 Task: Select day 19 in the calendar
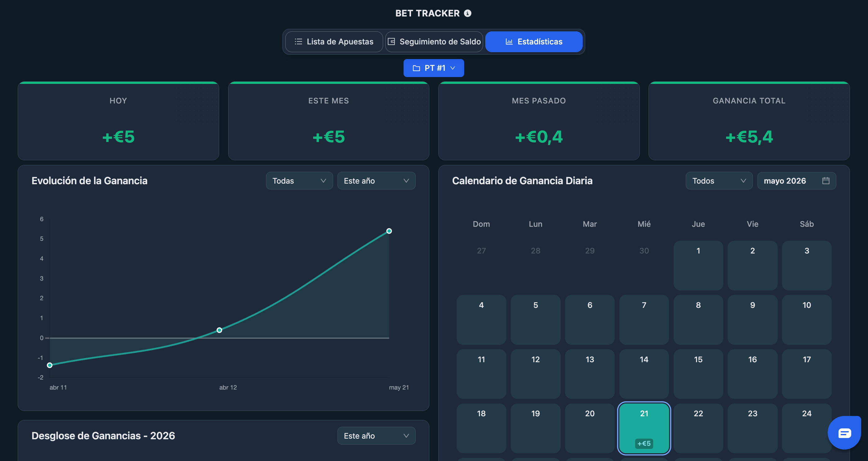pos(536,428)
